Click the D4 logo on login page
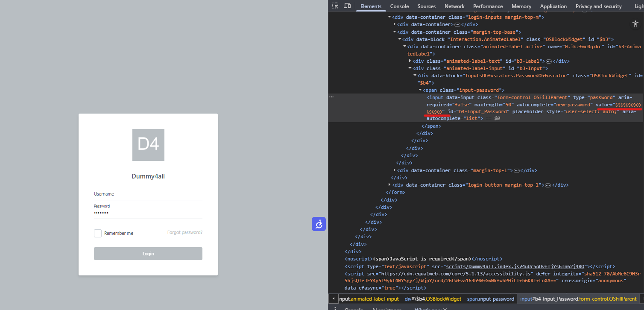 (148, 145)
